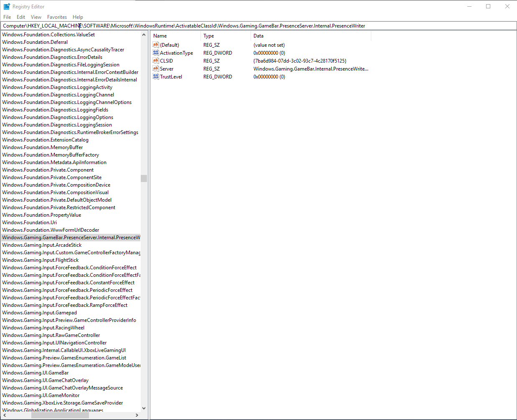
Task: Sort values by the Name column header
Action: 175,36
